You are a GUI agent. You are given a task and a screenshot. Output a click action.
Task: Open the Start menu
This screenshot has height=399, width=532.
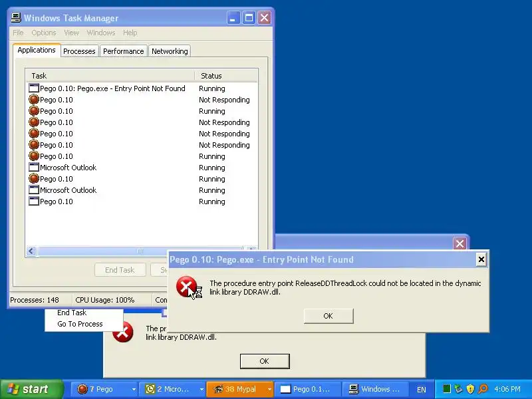31,389
